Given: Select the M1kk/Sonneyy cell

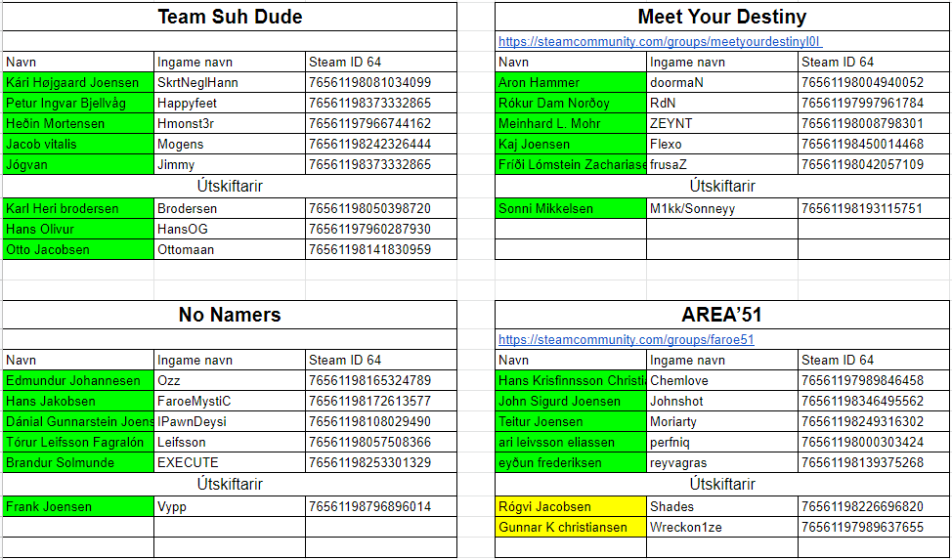Looking at the screenshot, I should click(722, 209).
